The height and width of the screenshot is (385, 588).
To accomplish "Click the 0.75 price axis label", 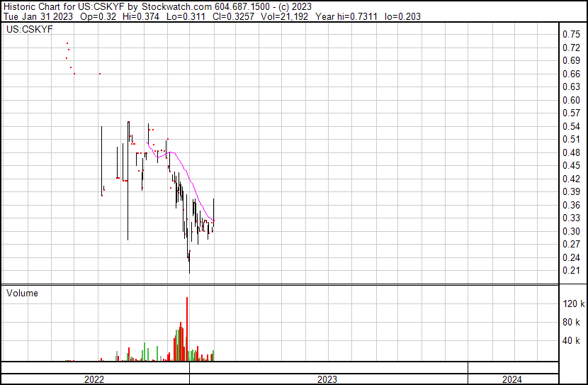I will 571,34.
